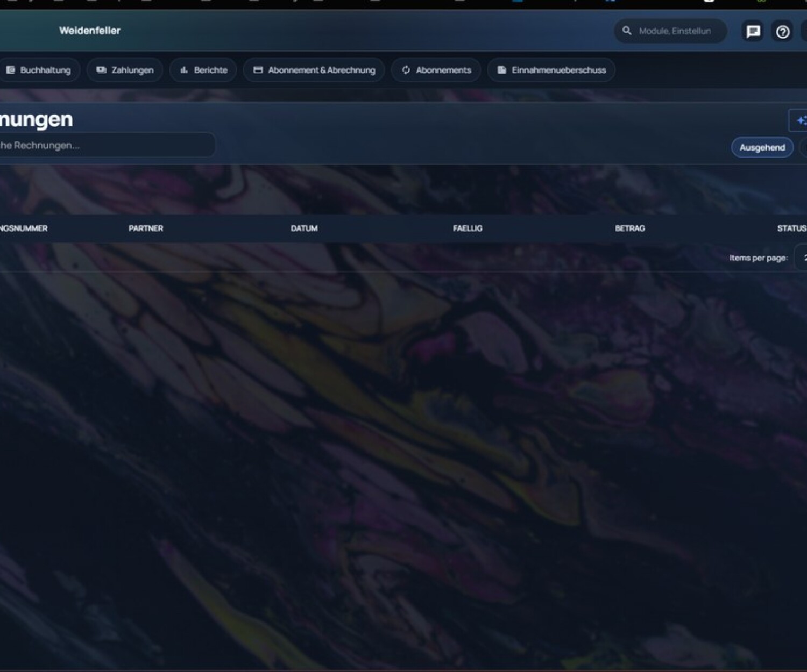The image size is (807, 672).
Task: Click the Weidenfeller company name
Action: click(x=90, y=31)
